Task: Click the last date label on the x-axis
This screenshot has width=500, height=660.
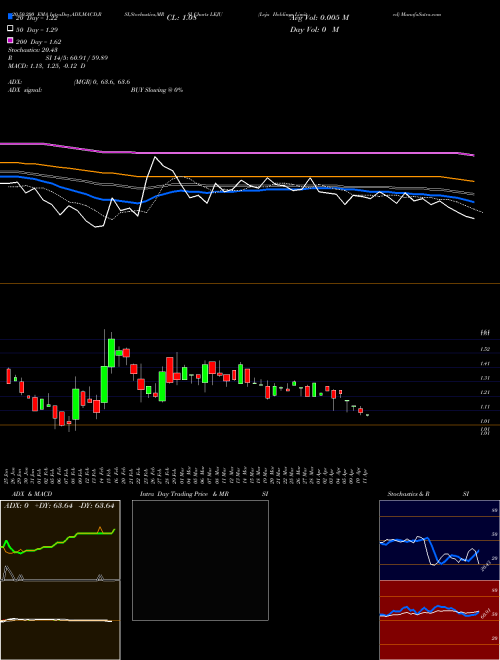Action: click(x=366, y=474)
